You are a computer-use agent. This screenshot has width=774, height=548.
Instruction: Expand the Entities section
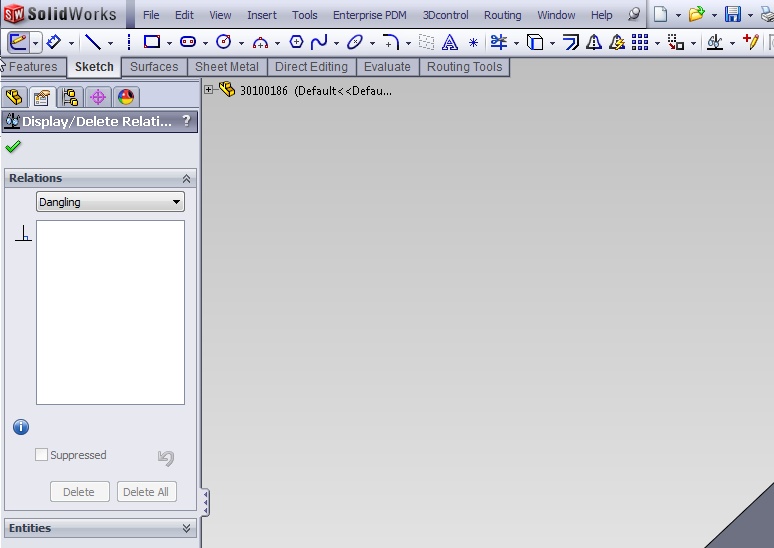(x=186, y=528)
